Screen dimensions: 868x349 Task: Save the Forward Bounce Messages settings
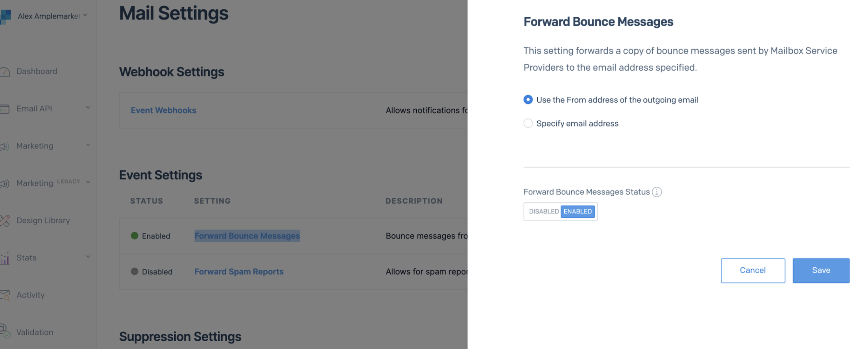(x=821, y=271)
